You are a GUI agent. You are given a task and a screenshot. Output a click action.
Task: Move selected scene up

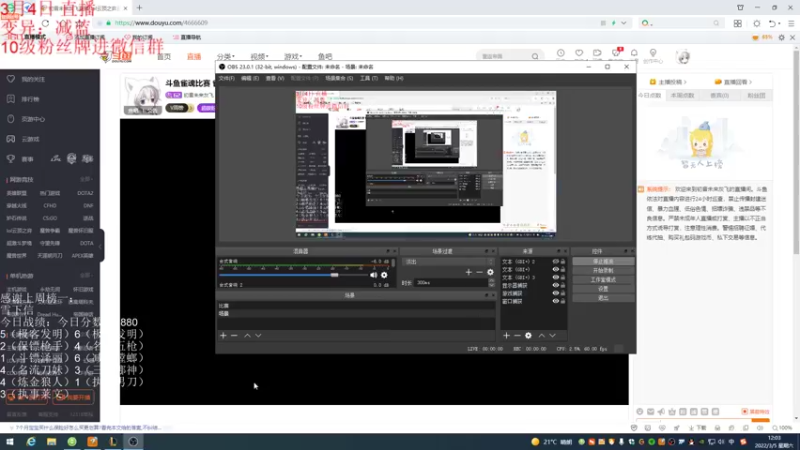[247, 336]
